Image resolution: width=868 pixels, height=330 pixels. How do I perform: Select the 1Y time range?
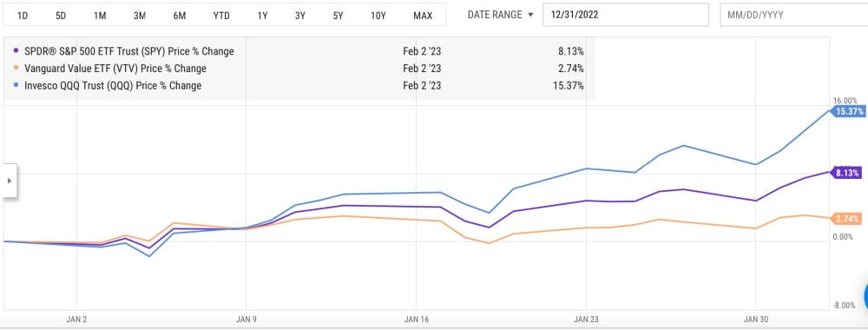coord(262,16)
